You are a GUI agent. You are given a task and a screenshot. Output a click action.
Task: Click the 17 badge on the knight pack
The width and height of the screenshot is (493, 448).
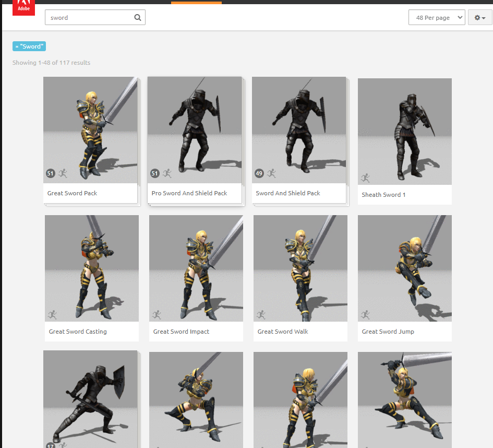50,446
